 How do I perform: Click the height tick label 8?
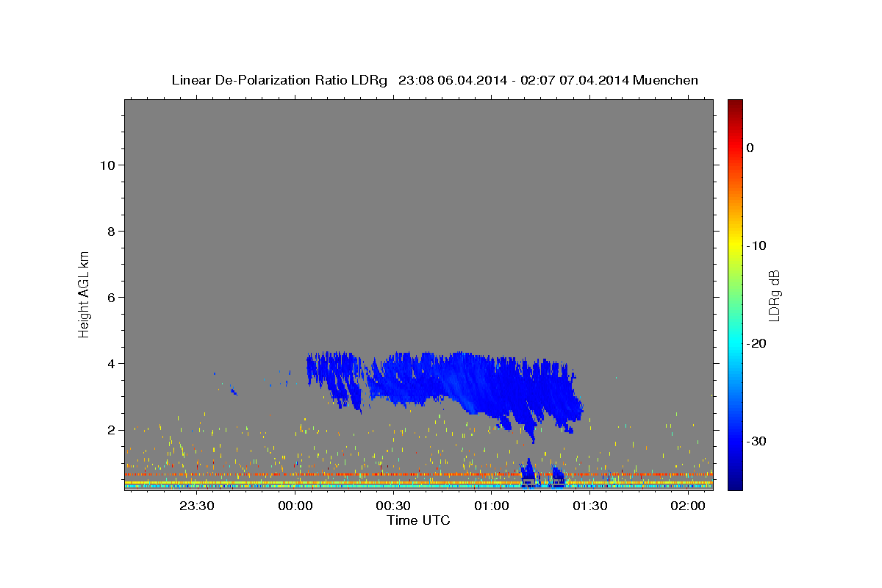click(x=112, y=232)
